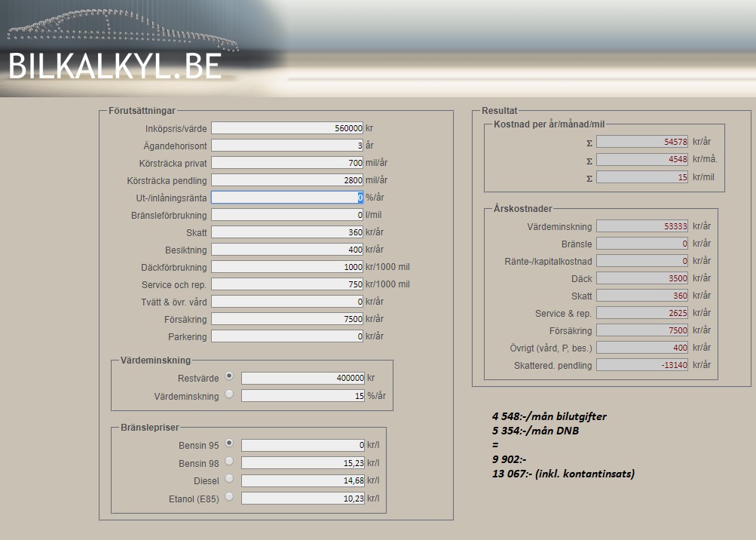This screenshot has height=540, width=756.
Task: Choose Bensin 95 fuel radio button
Action: coord(229,443)
